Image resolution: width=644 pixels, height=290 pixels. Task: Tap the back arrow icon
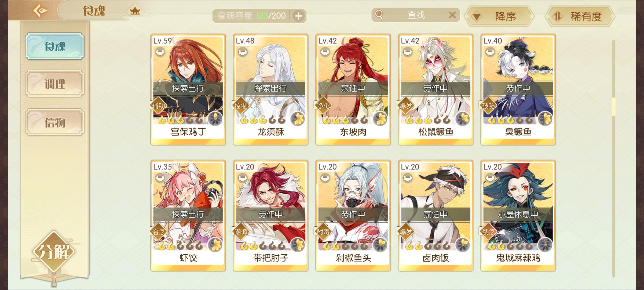[x=40, y=11]
